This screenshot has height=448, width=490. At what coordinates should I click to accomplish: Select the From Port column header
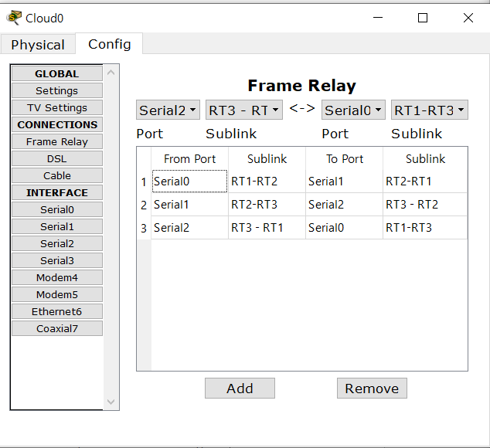pos(189,158)
